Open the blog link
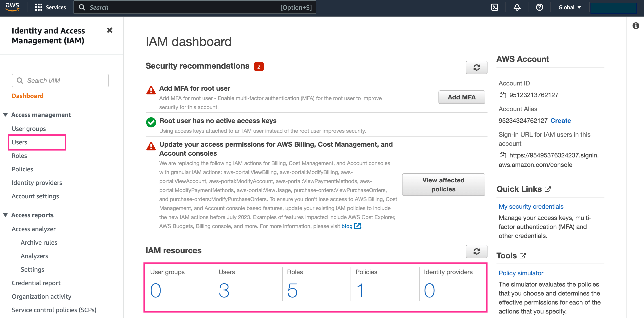 tap(347, 226)
